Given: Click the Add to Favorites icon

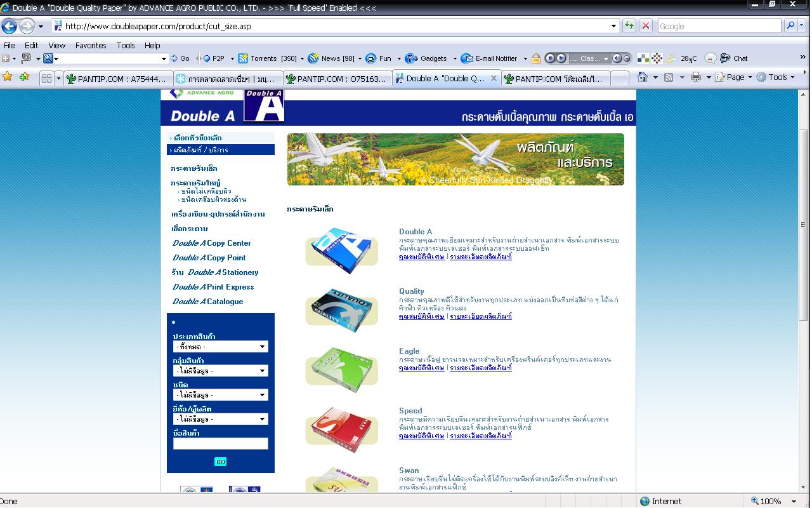Looking at the screenshot, I should [24, 77].
